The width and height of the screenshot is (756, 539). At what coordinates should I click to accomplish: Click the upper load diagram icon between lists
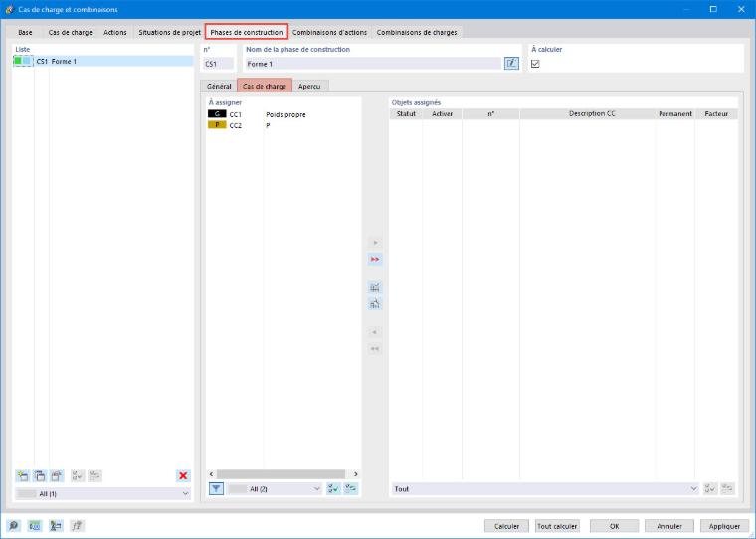coord(375,287)
